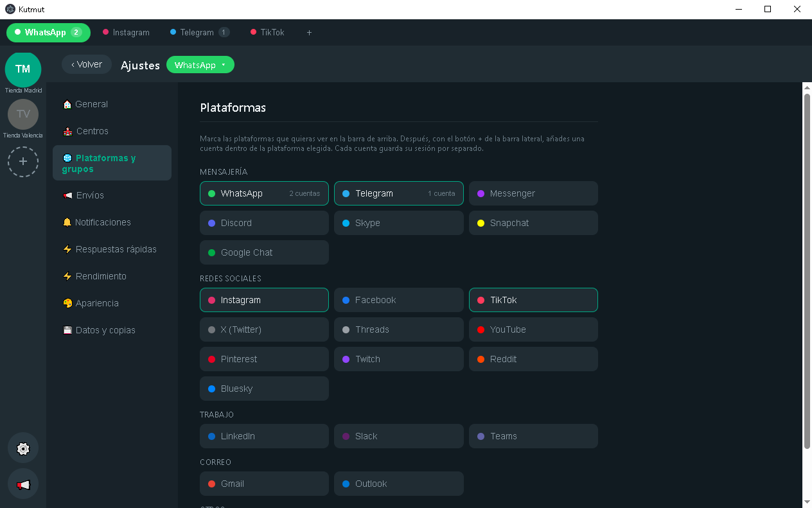
Task: Open the settings gear in the sidebar
Action: (23, 448)
